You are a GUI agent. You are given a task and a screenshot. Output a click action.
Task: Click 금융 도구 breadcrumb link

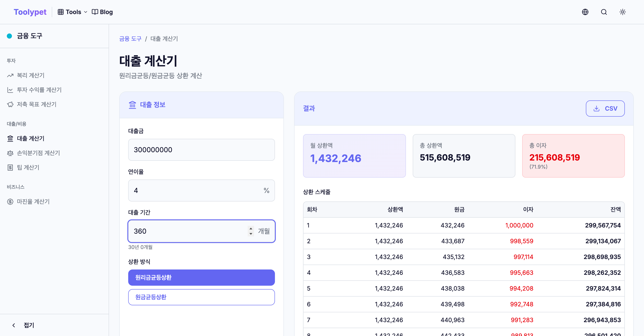[x=130, y=39]
